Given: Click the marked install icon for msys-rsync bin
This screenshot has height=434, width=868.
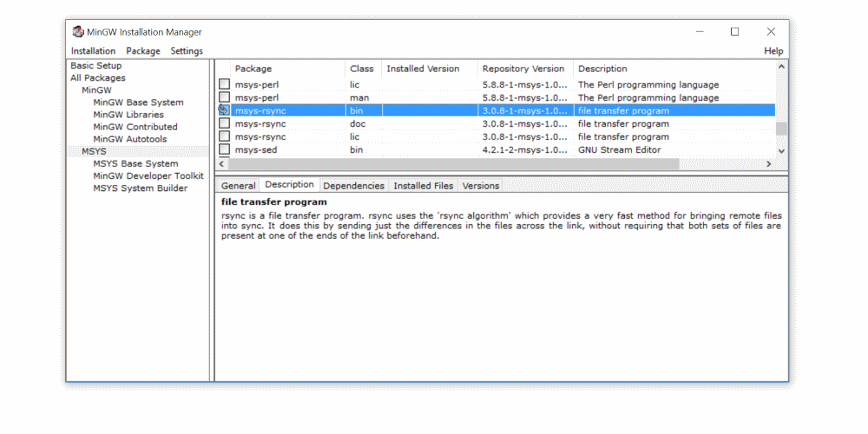Looking at the screenshot, I should 224,110.
